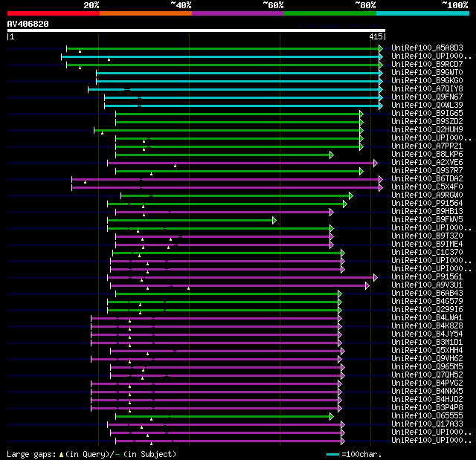Select the UniRef100_Q299I6 label
Viewport: 476px width, 460px height.
(427, 310)
